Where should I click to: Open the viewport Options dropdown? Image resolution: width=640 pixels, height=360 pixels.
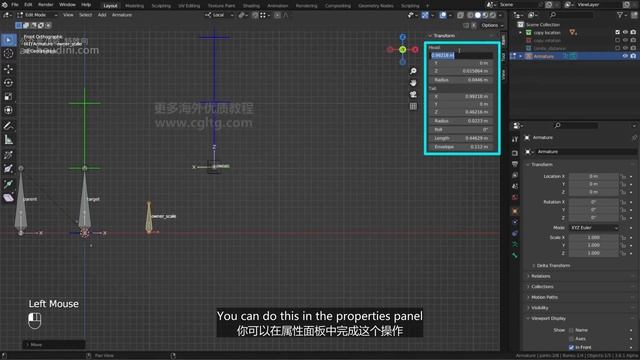click(492, 25)
